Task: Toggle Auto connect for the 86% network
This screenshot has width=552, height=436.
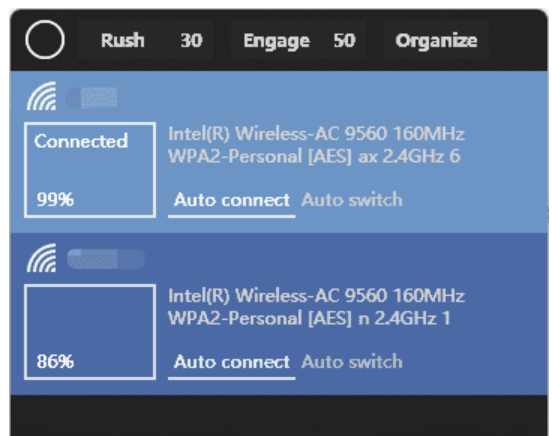Action: tap(232, 363)
